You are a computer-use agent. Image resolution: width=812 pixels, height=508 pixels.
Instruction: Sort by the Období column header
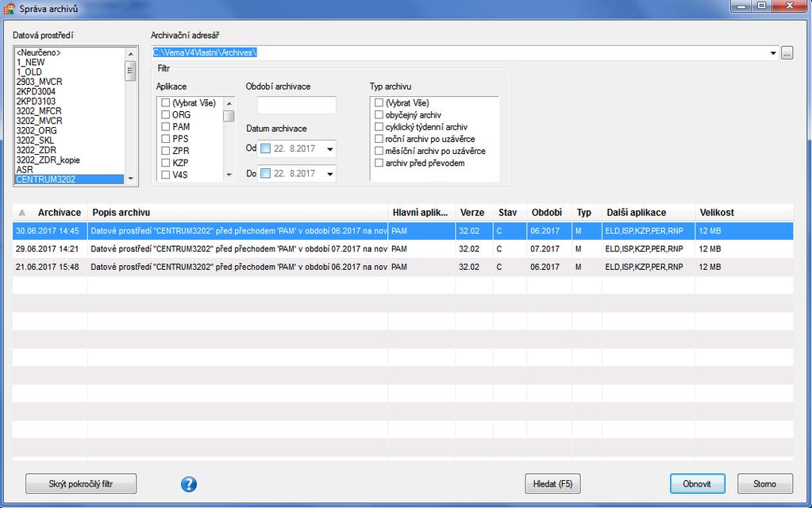point(549,212)
